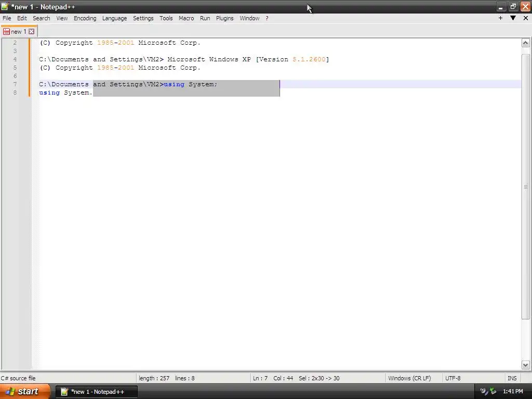This screenshot has height=399, width=532.
Task: Open the Run menu
Action: 205,18
